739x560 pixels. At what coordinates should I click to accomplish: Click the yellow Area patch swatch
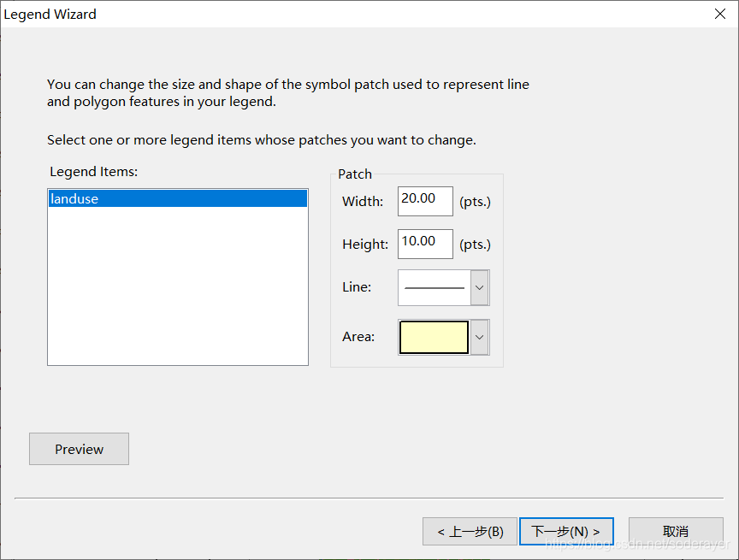434,337
